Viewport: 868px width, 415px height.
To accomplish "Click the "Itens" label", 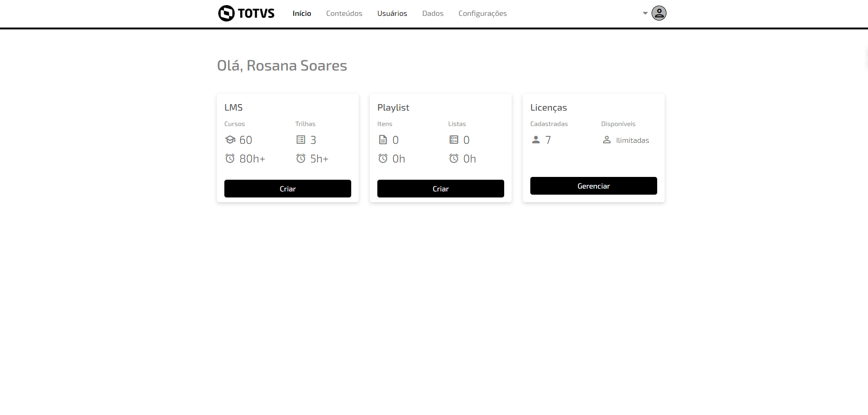I will pyautogui.click(x=385, y=124).
